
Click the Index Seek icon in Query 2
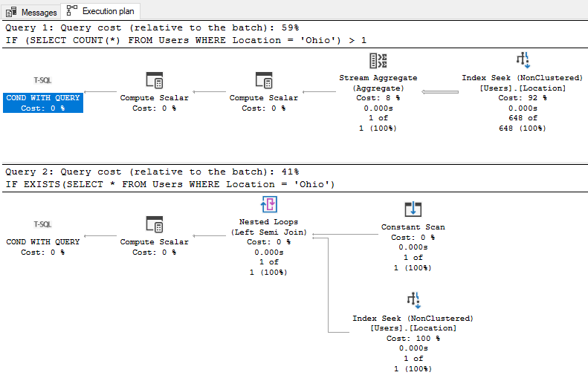(413, 301)
